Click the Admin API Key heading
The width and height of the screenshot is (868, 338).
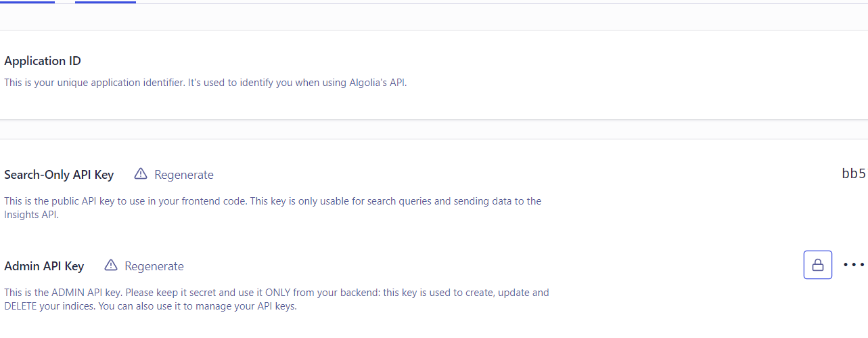tap(44, 266)
